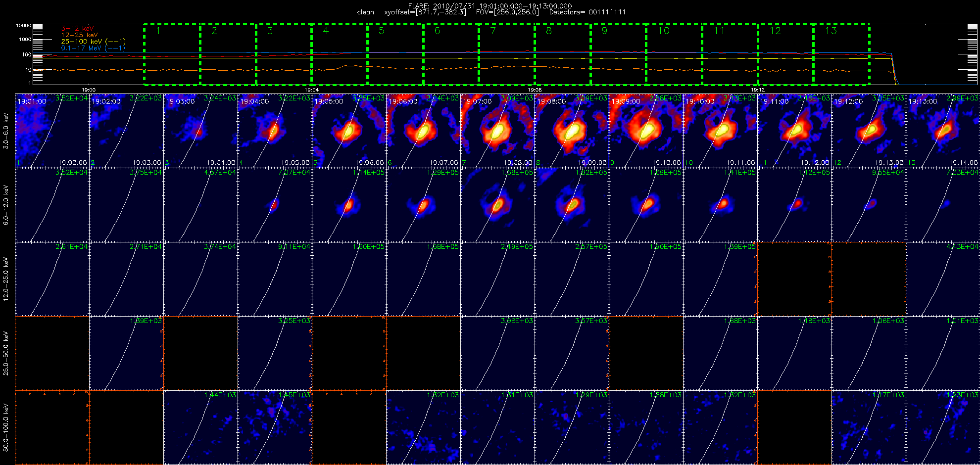Screen dimensions: 980x465
Task: Open the 50-100 keV image labeled 1.45E+03
Action: coord(275,427)
